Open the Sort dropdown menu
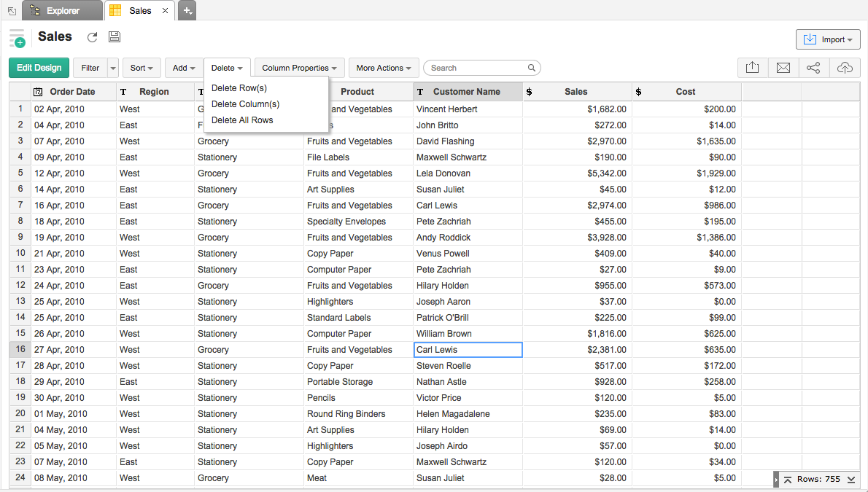Viewport: 868px width, 492px height. [x=142, y=68]
